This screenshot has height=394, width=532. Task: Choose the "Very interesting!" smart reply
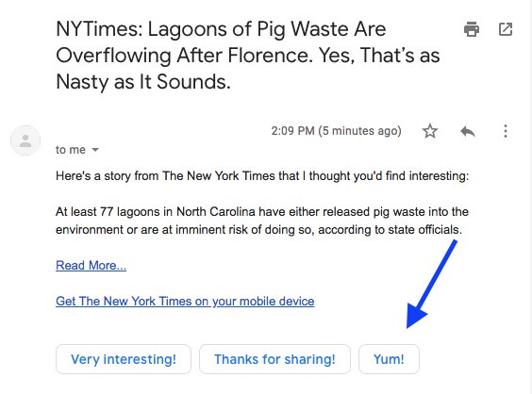[124, 359]
